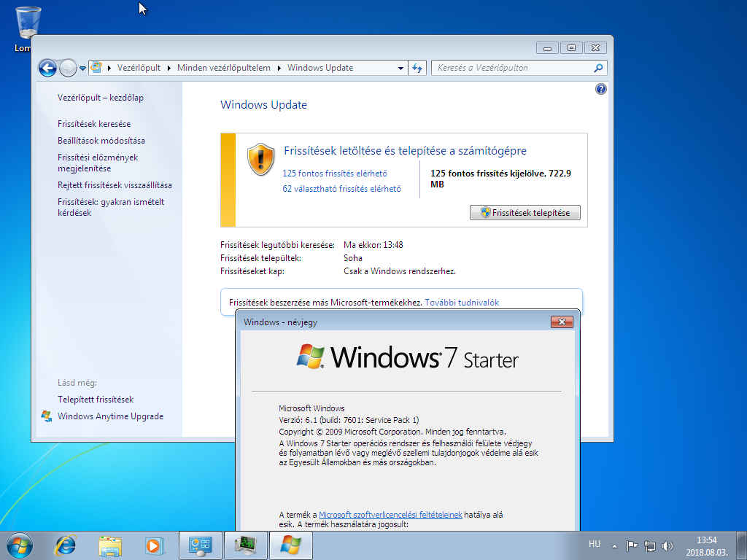
Task: Click the Windows 7 Starter logo in névjegy
Action: (407, 357)
